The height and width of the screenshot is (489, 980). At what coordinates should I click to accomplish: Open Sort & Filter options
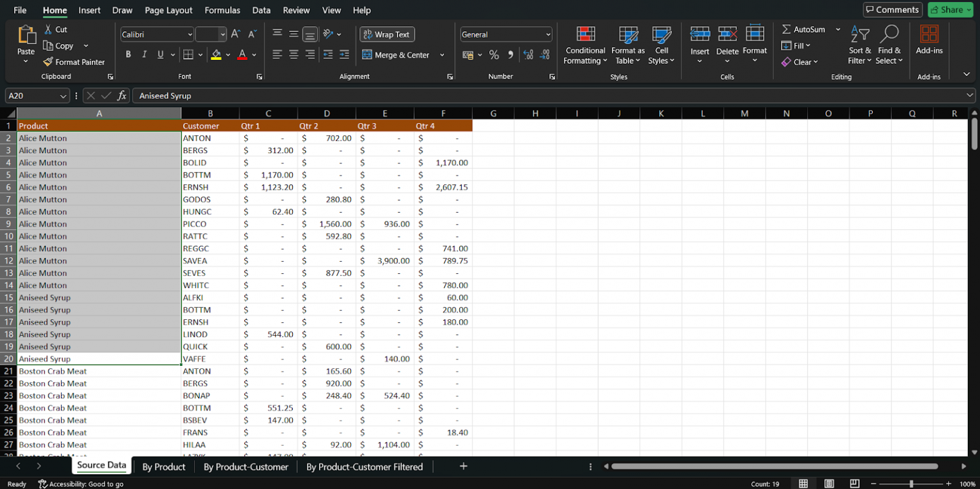pos(859,45)
